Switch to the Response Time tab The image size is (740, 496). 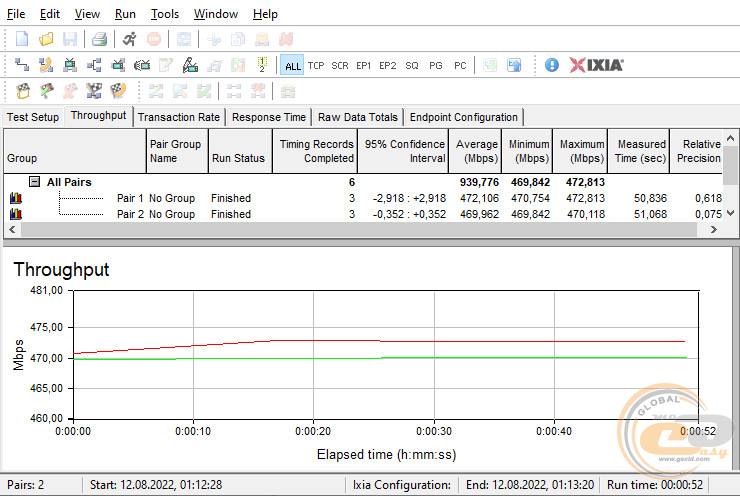[x=269, y=117]
